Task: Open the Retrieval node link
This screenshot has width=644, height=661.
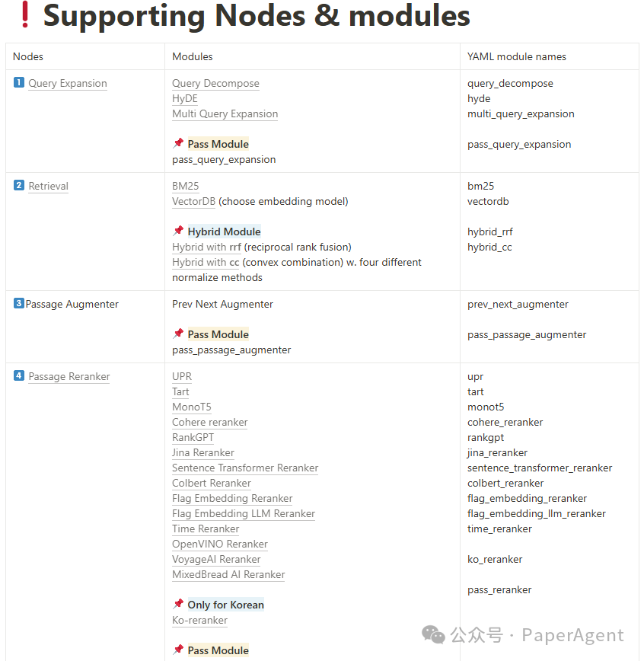Action: 48,187
